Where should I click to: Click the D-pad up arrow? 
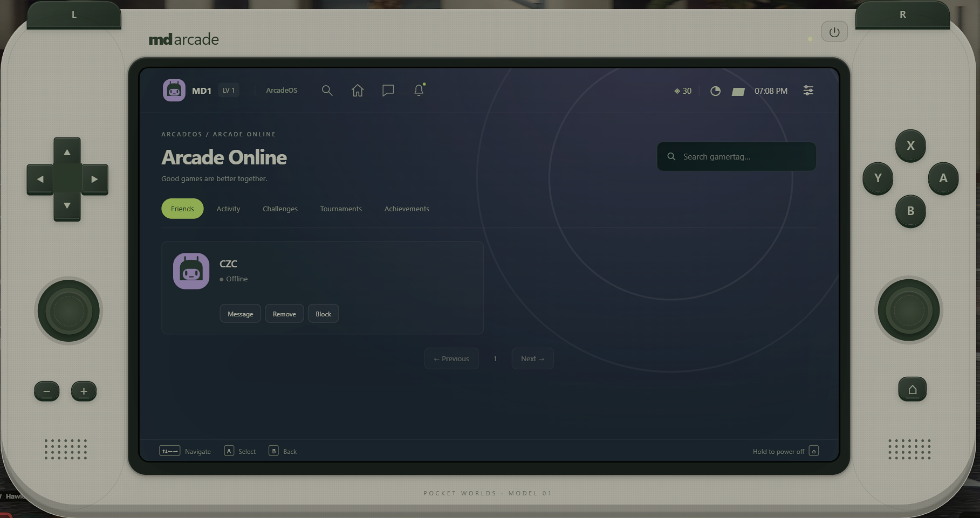click(67, 152)
